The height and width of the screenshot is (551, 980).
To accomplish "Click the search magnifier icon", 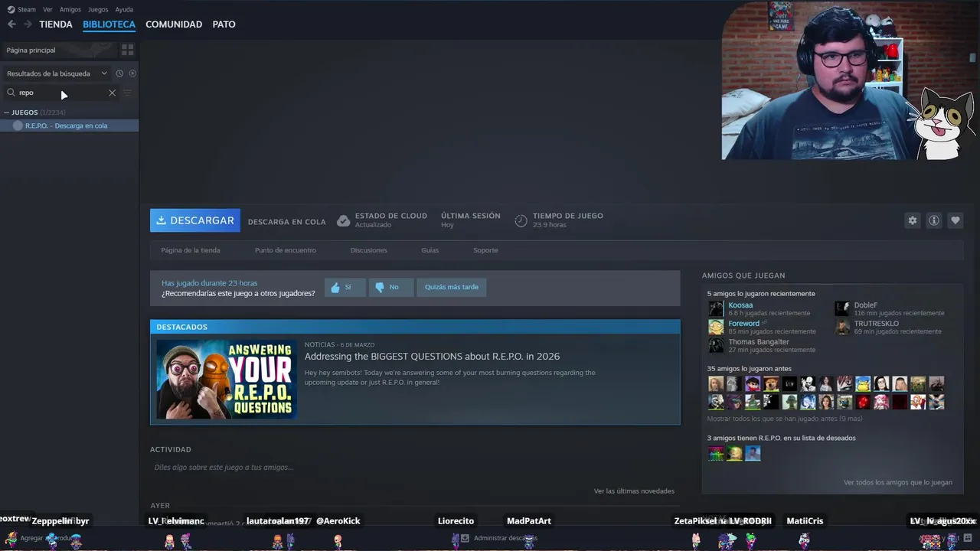I will [x=11, y=93].
